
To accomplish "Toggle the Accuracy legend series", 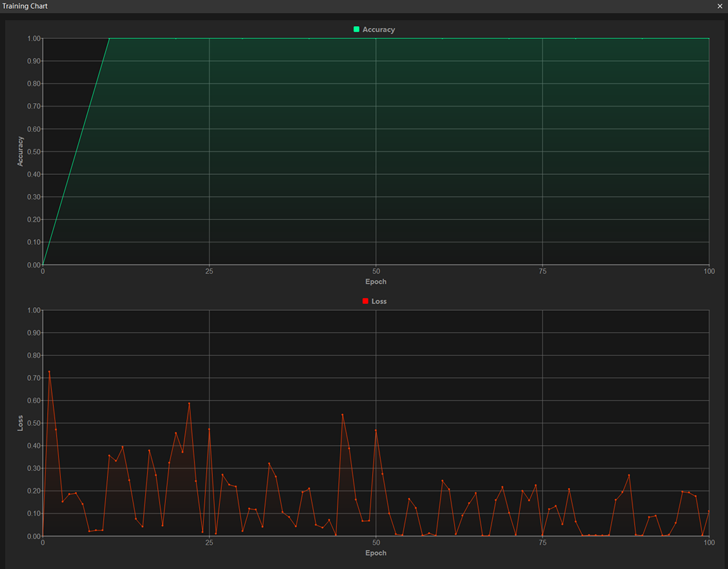I will pos(374,29).
